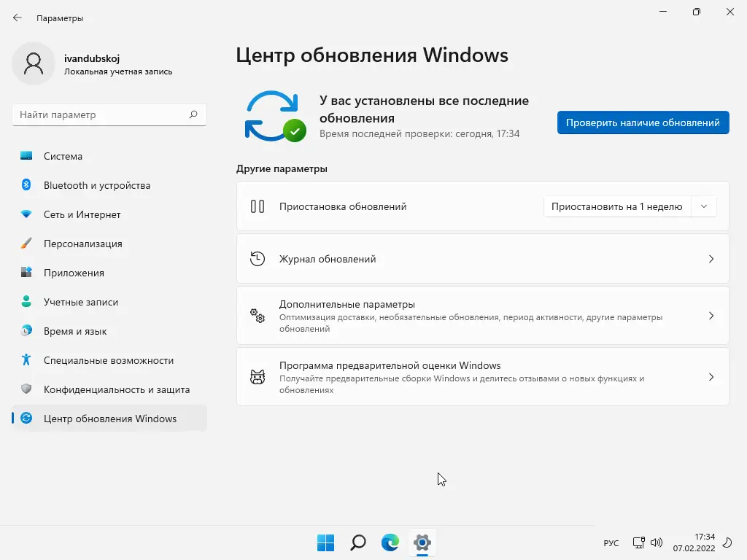Expand the pause duration dropdown arrow

click(x=704, y=206)
